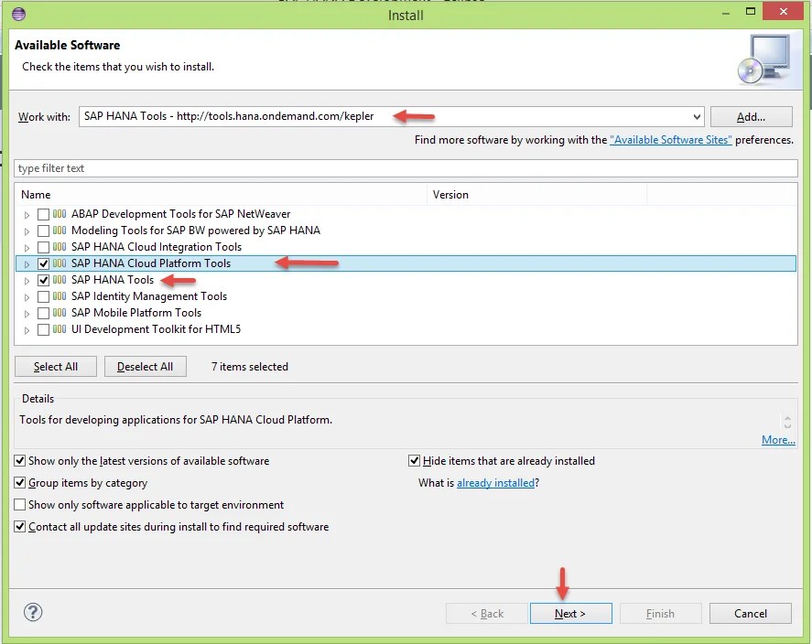This screenshot has height=644, width=812.
Task: Click category icon beside UI Development Toolkit for HTML5
Action: (60, 329)
